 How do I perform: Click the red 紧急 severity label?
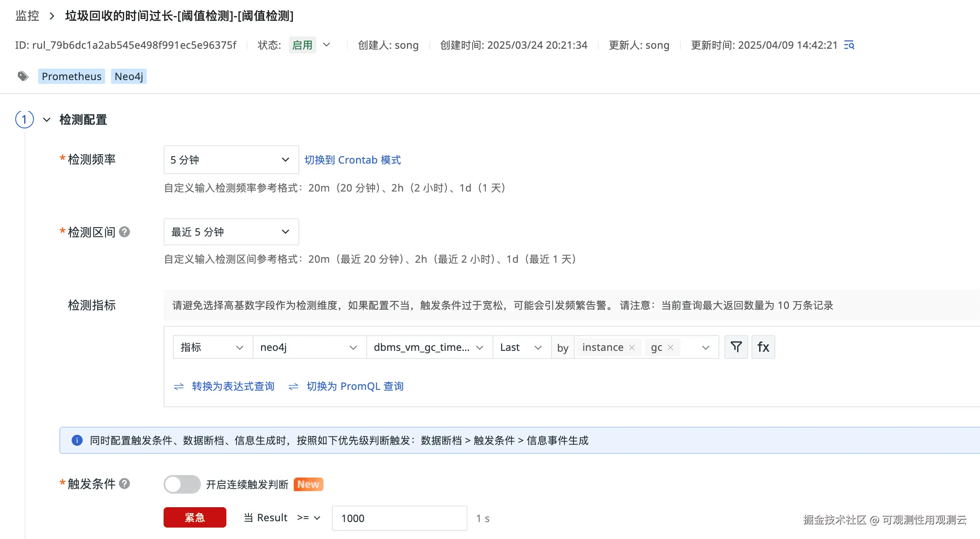click(195, 517)
